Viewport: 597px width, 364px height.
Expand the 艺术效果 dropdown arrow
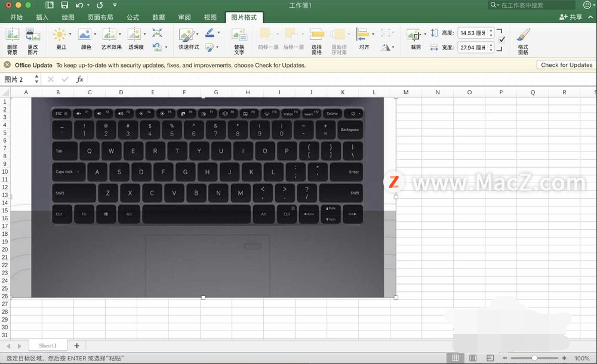click(120, 34)
